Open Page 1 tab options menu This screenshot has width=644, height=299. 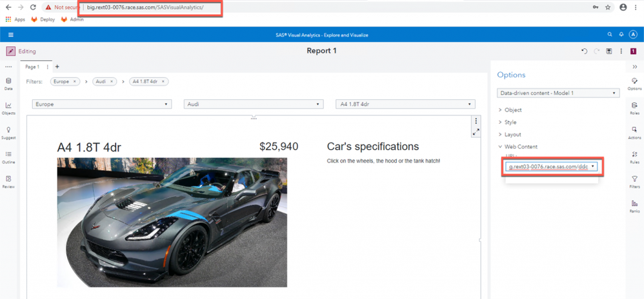pos(47,67)
